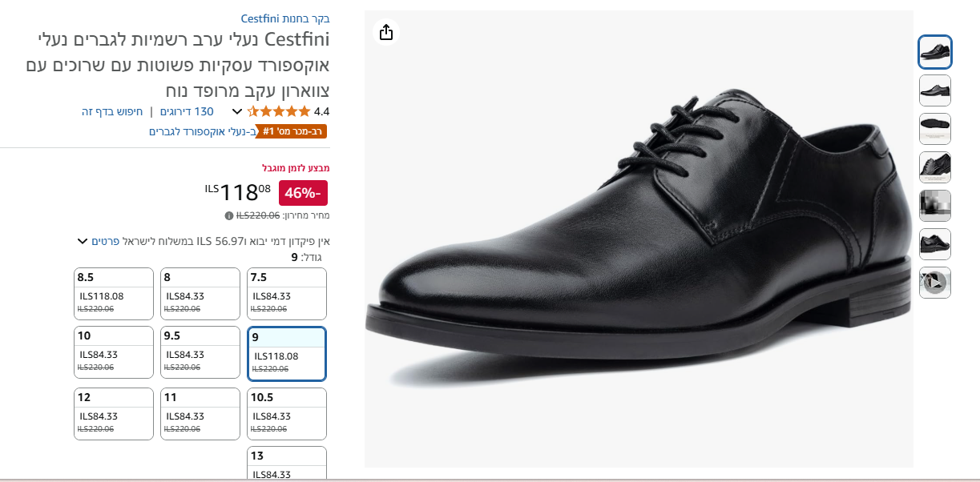Open the 130 ratings link

tap(187, 111)
